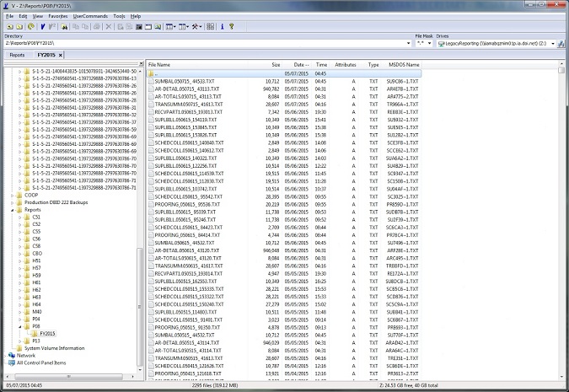Sort by Size column header
The height and width of the screenshot is (392, 569).
click(276, 65)
